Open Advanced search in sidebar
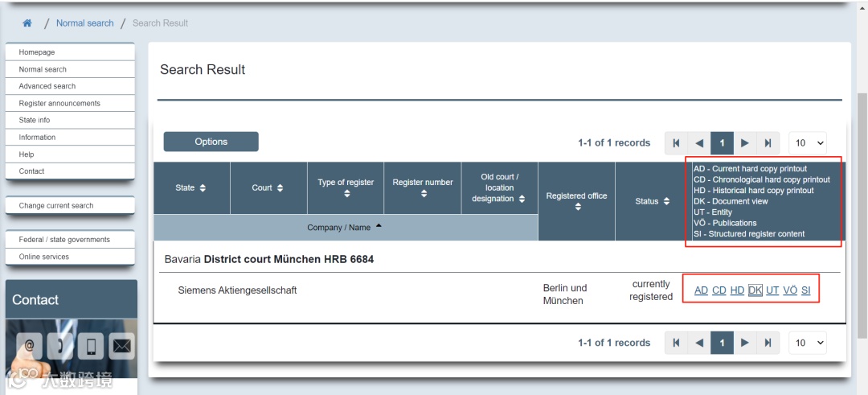Viewport: 868px width, 395px height. 70,86
